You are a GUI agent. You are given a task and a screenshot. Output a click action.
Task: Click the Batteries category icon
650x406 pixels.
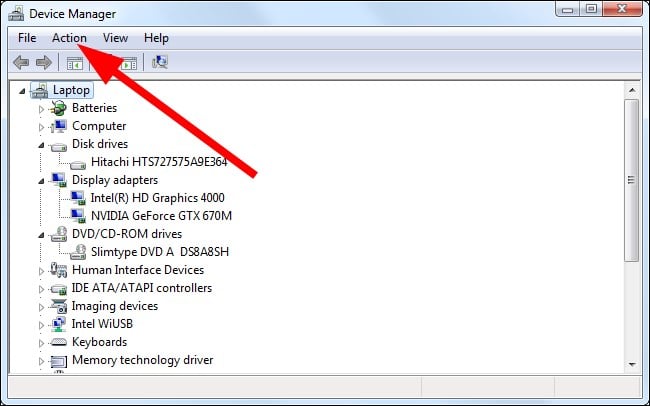(x=58, y=108)
